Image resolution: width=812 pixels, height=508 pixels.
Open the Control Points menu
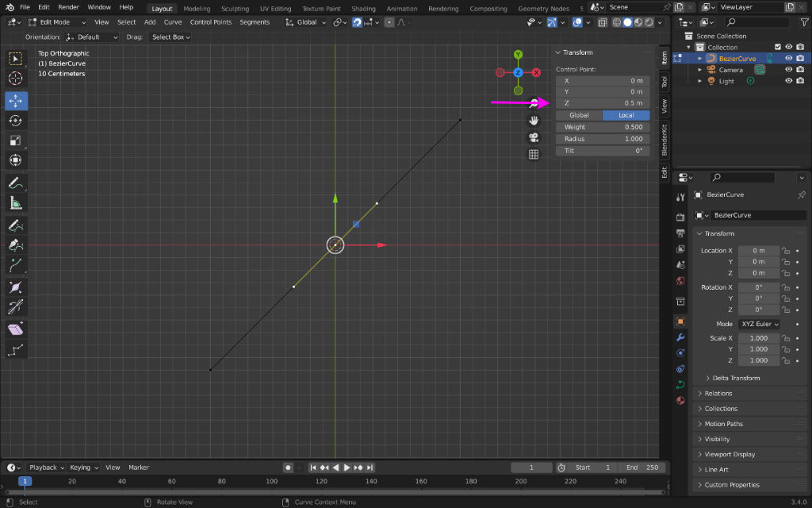point(211,22)
